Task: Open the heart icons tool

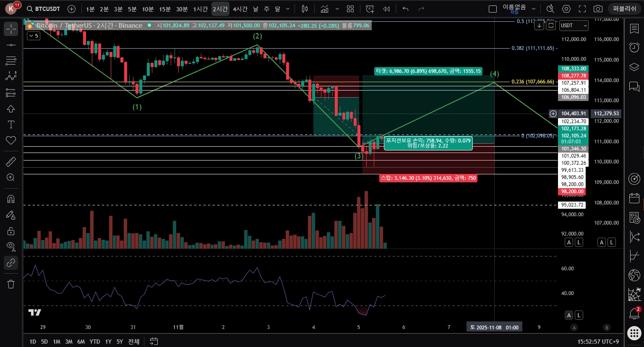Action: (11, 140)
